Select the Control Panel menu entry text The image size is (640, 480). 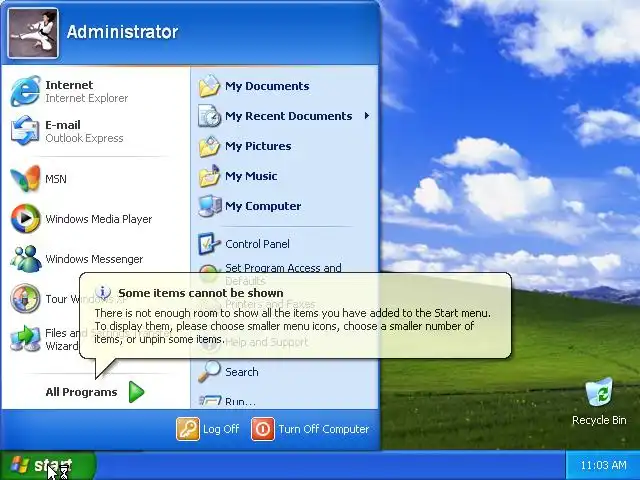pyautogui.click(x=257, y=244)
